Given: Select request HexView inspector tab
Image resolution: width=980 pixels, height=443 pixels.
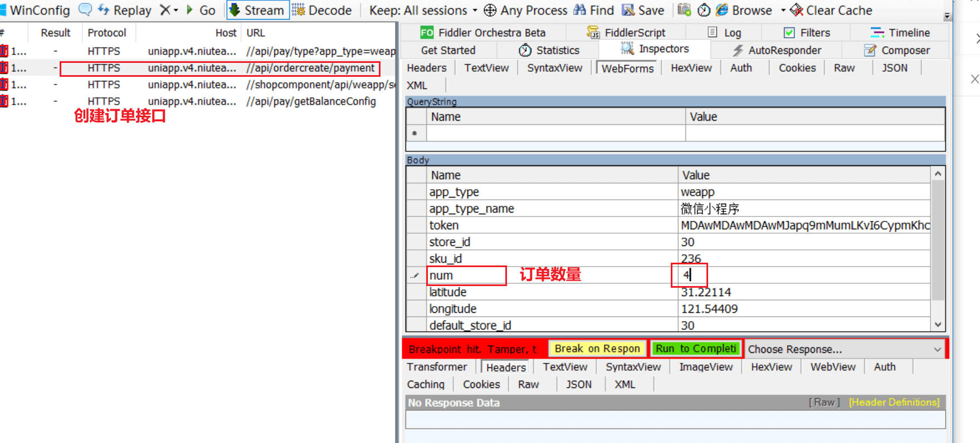Looking at the screenshot, I should pyautogui.click(x=691, y=68).
